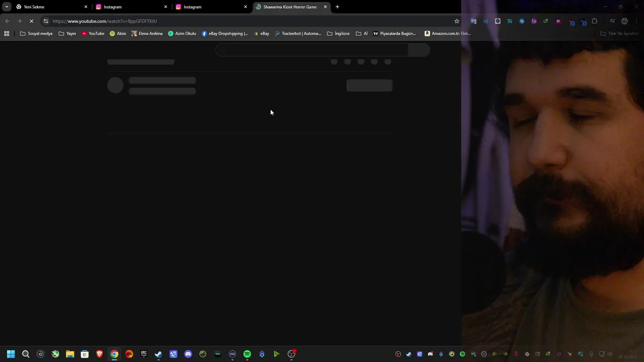644x362 pixels.
Task: Expand the Yayın bookmarks folder
Action: pyautogui.click(x=67, y=34)
